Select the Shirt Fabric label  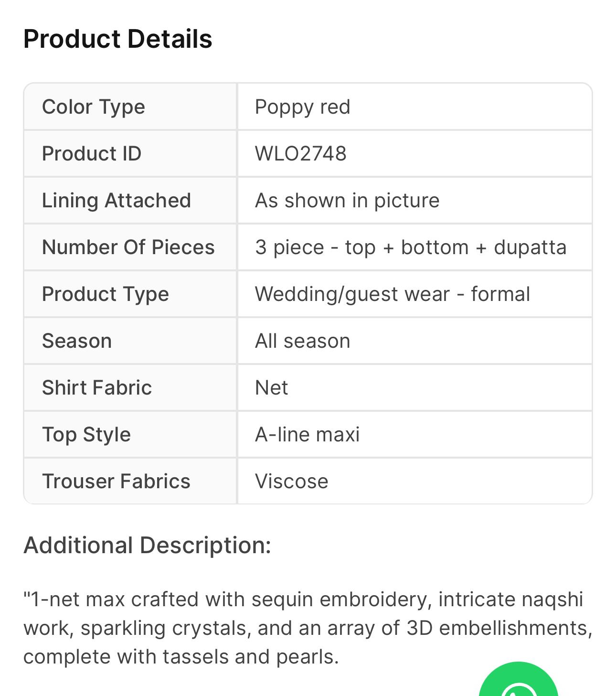96,387
